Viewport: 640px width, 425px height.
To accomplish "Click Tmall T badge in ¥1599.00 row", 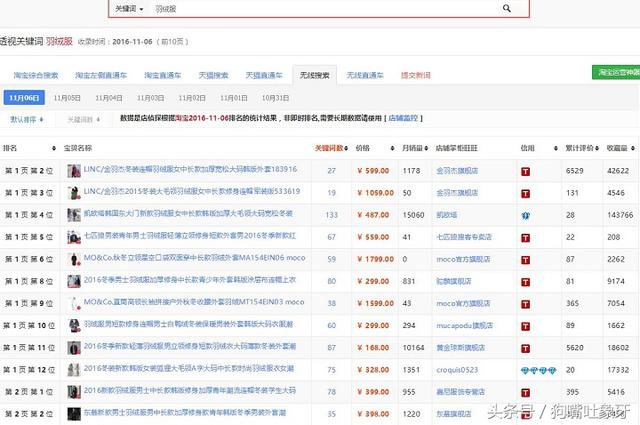I will (x=525, y=304).
